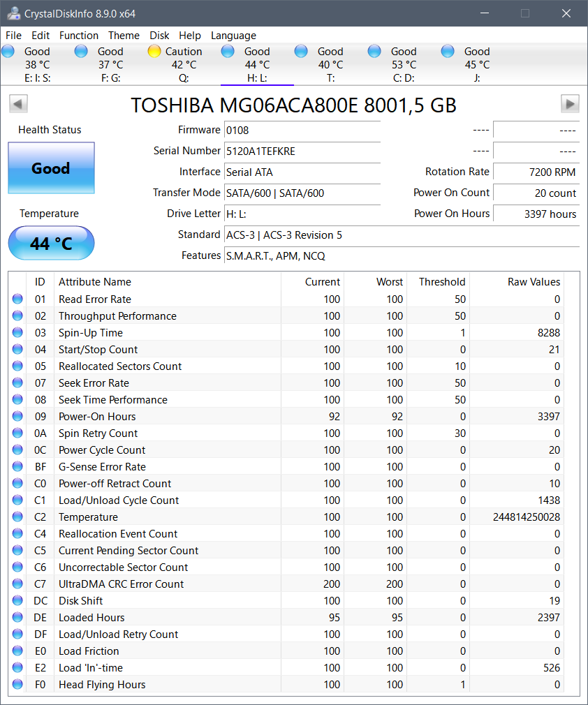Click the Serial Number field
Viewport: 588px width, 705px height.
point(302,151)
